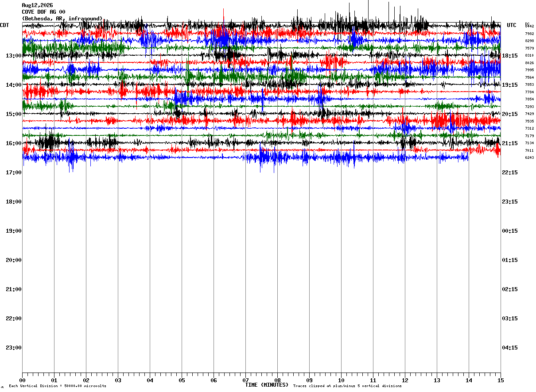This screenshot has height=392, width=536.
Task: Click the 22:15 UTC time label
Action: (509, 173)
